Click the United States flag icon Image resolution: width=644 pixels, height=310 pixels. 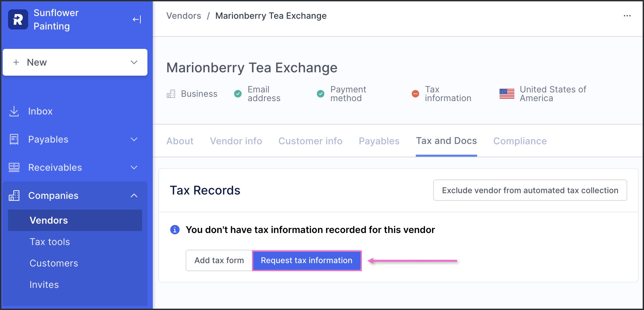pos(507,94)
